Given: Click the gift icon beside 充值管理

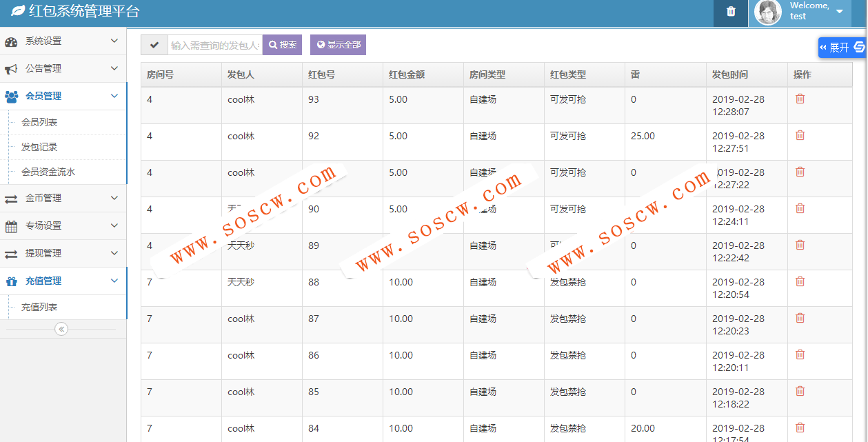Looking at the screenshot, I should coord(11,281).
